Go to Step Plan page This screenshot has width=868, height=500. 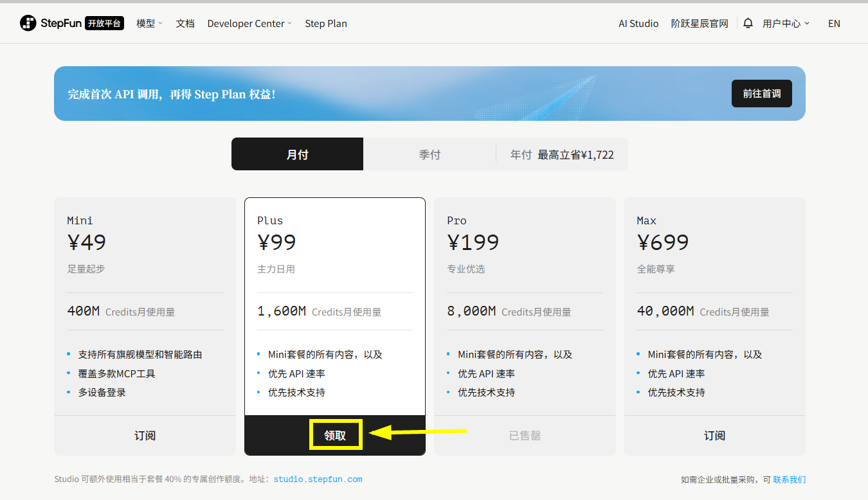(326, 23)
